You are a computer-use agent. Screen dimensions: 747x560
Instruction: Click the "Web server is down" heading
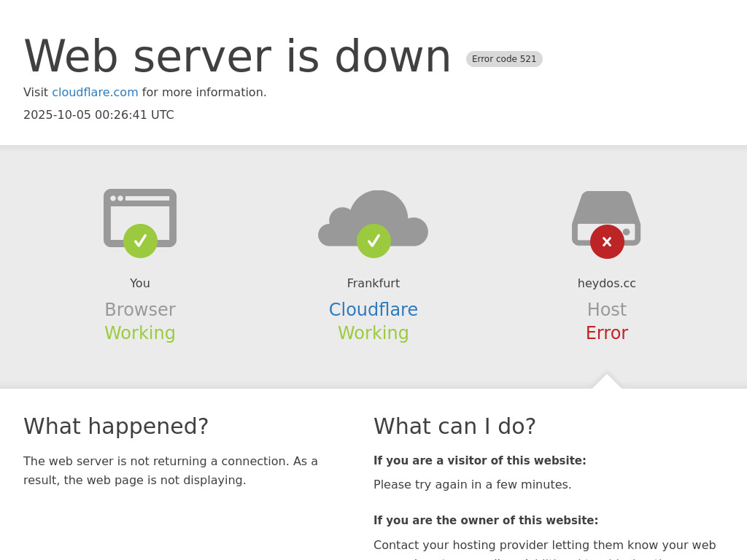coord(238,57)
